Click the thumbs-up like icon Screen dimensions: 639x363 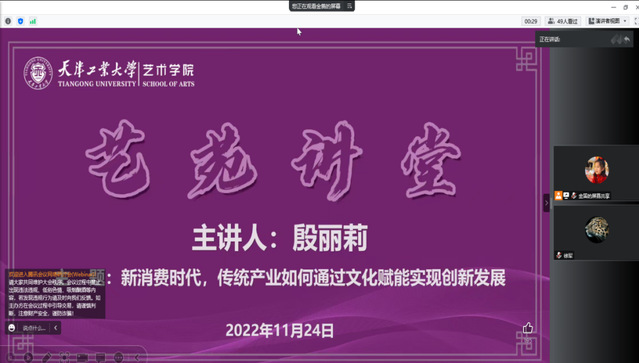point(528,328)
